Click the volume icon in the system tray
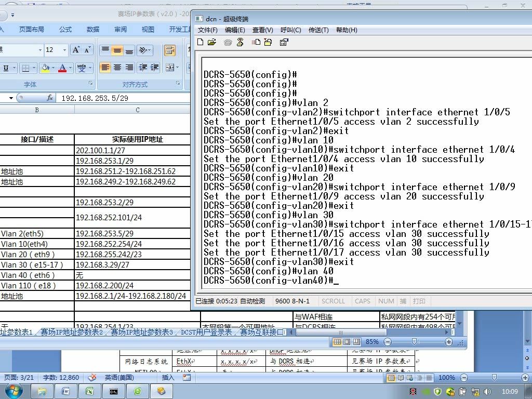Screen dimensions: 532x399 tap(487, 392)
